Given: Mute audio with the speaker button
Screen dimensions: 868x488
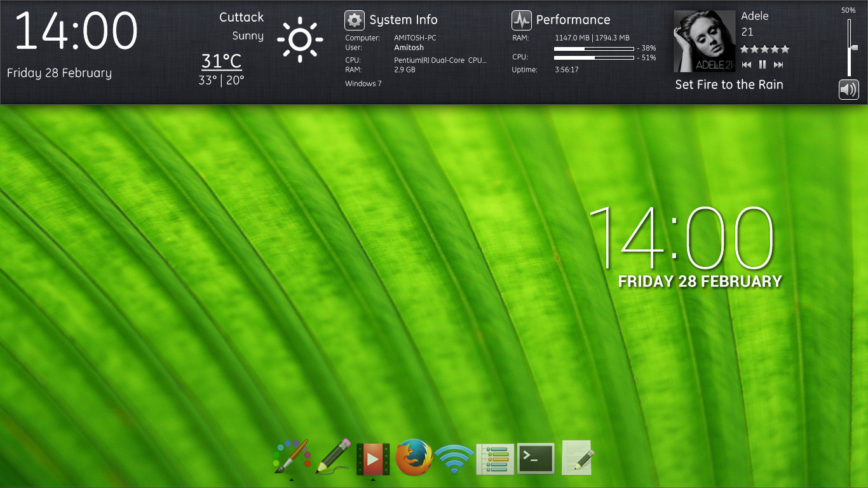Looking at the screenshot, I should point(849,90).
